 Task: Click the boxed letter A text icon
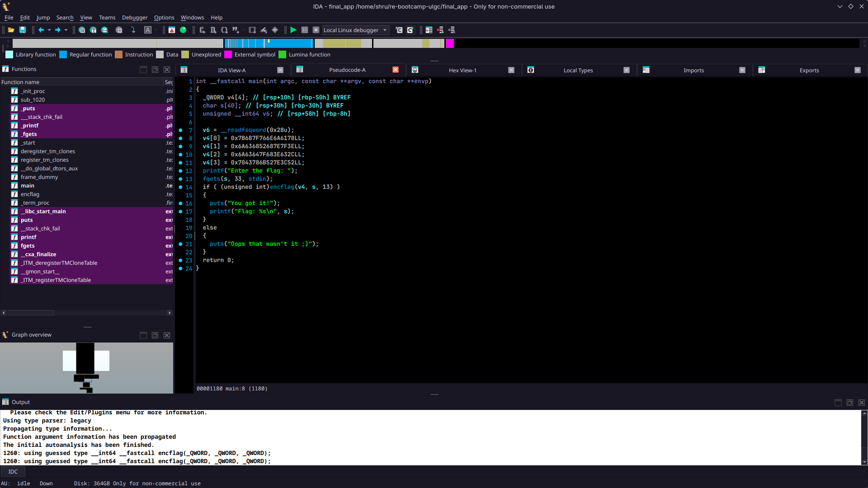click(x=148, y=30)
